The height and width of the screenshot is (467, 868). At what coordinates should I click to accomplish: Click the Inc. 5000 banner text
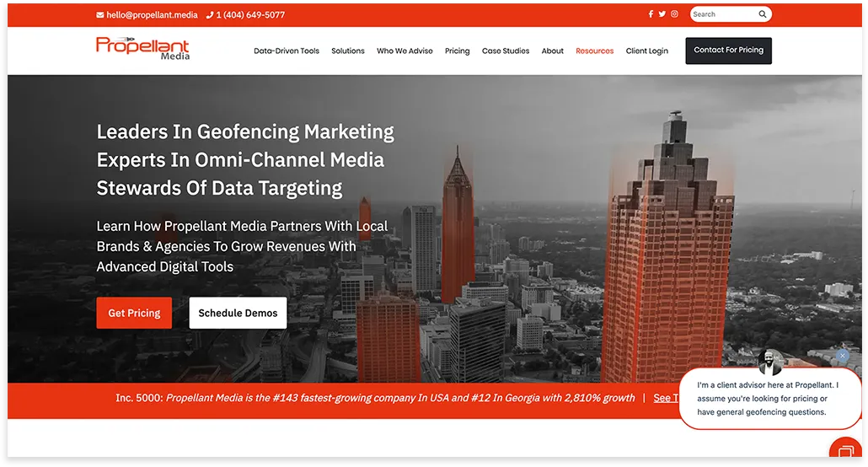coord(375,398)
